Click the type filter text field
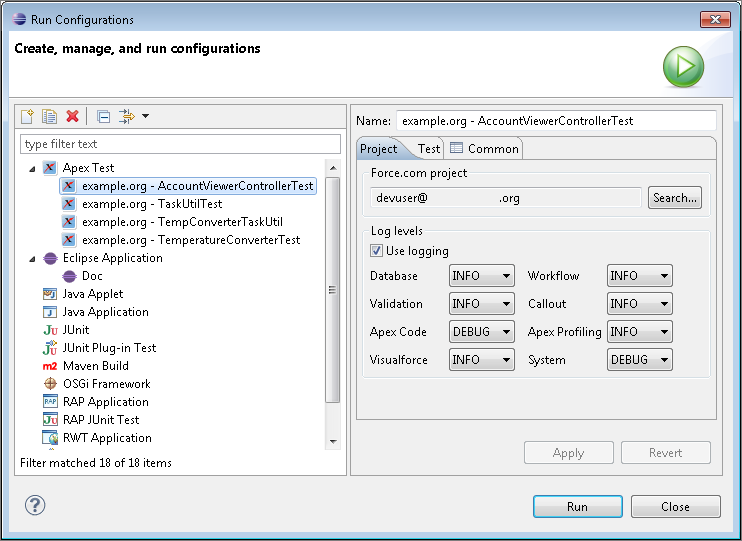742x541 pixels. (x=180, y=144)
